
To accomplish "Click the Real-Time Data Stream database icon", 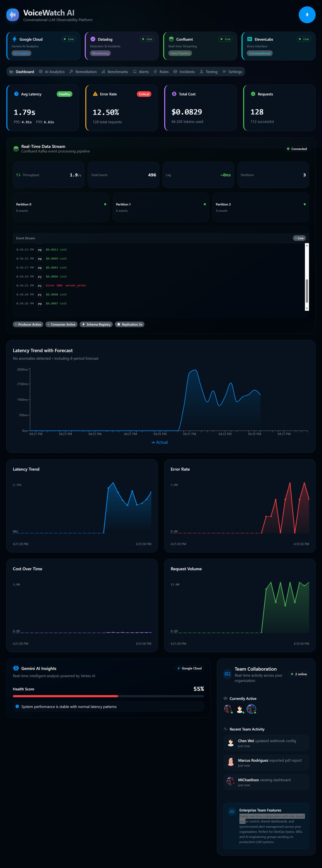I will pyautogui.click(x=16, y=149).
